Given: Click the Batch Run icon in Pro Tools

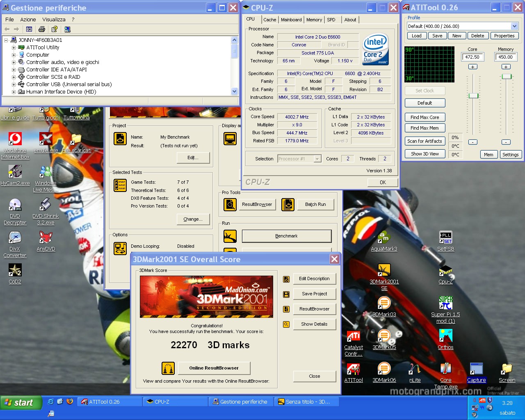Looking at the screenshot, I should (288, 204).
